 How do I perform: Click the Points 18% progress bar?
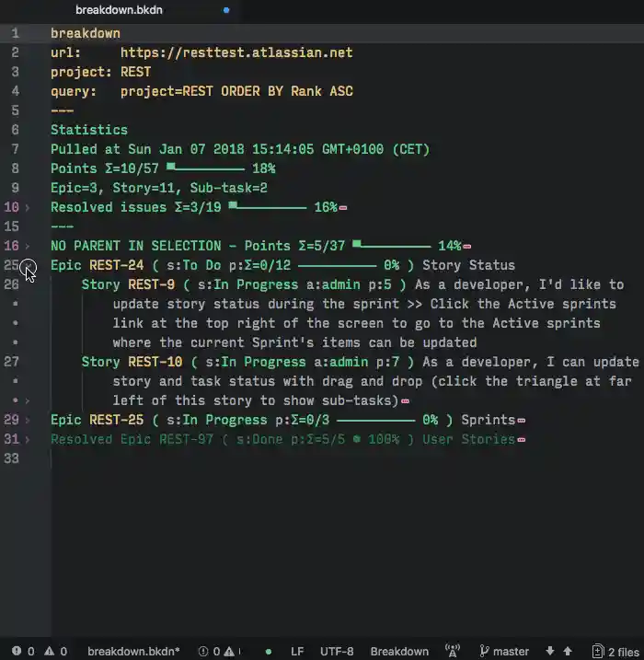tap(206, 168)
